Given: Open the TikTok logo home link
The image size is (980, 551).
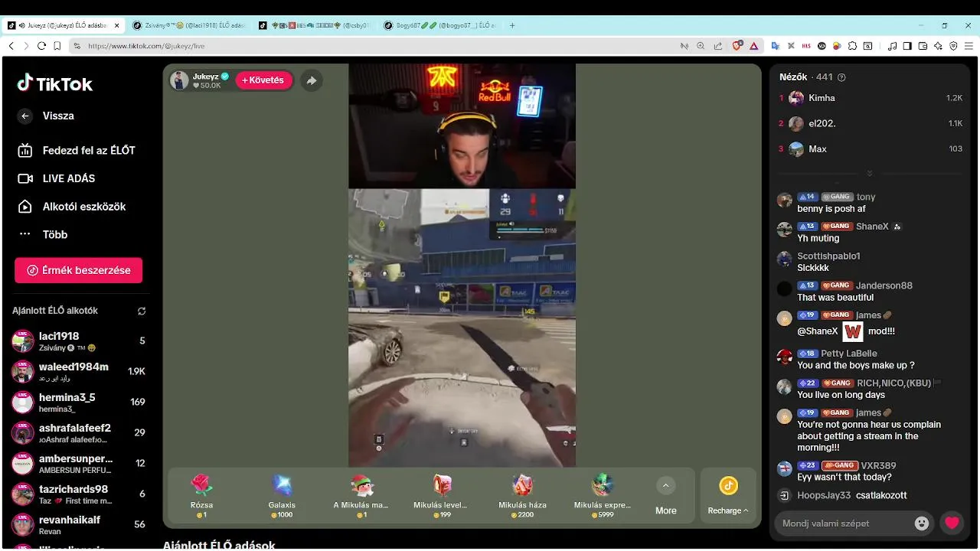Looking at the screenshot, I should click(54, 83).
